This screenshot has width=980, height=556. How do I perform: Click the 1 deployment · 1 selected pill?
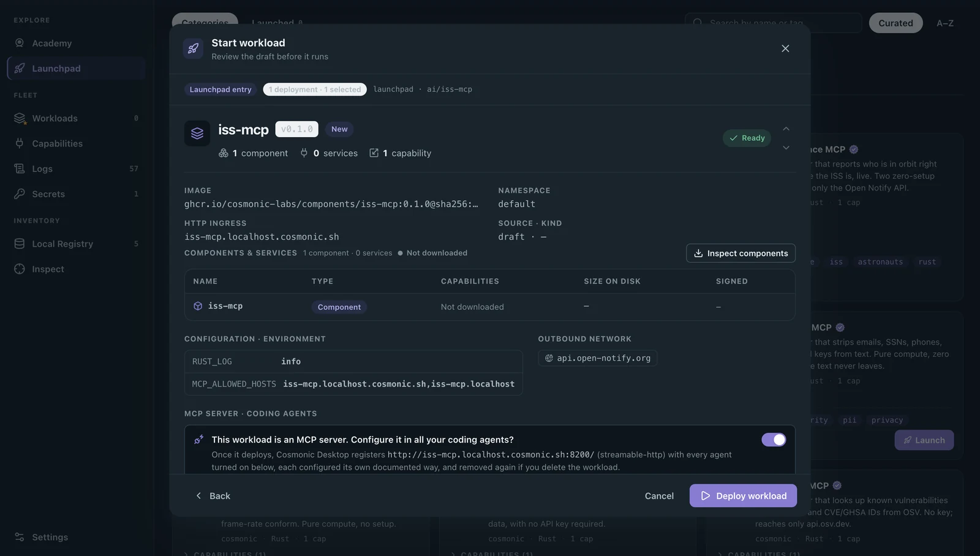pyautogui.click(x=315, y=89)
